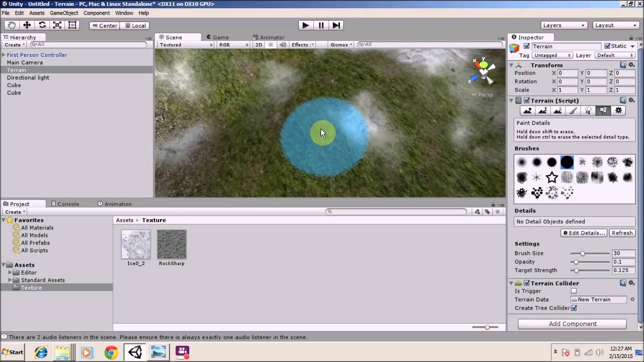The image size is (644, 362).
Task: Disable the Terrain Script component checkbox
Action: click(x=526, y=101)
